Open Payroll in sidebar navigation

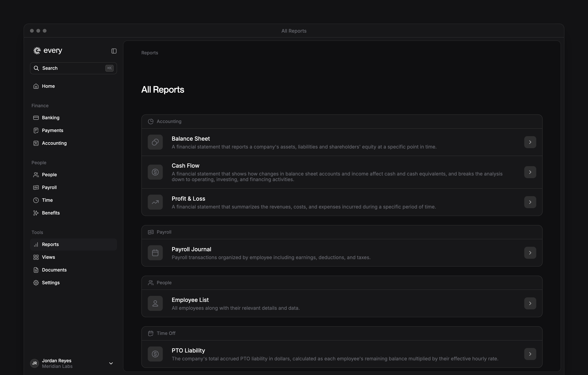point(73,187)
